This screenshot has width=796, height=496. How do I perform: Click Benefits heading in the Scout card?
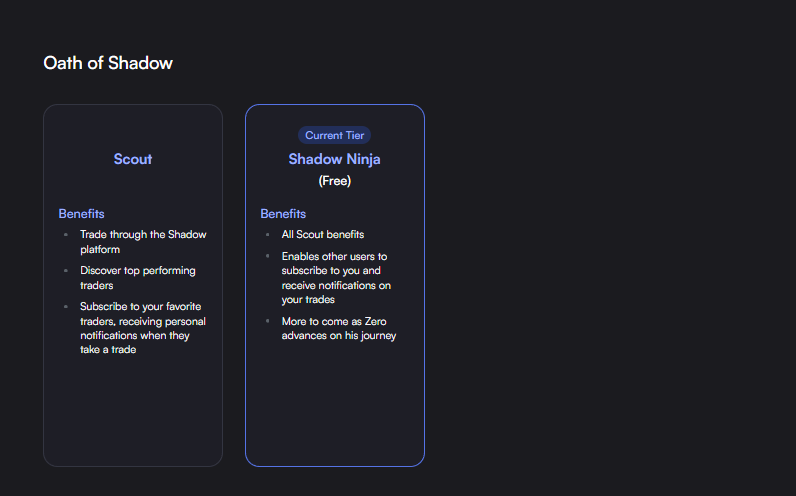[x=81, y=214]
